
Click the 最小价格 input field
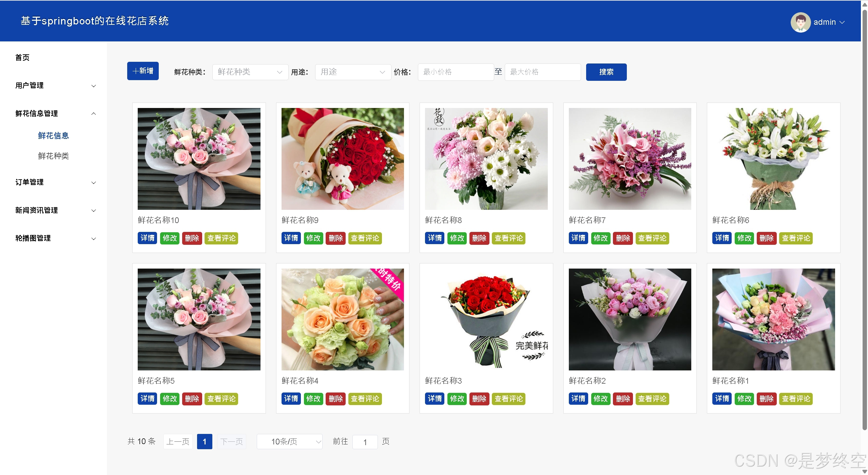click(x=455, y=72)
